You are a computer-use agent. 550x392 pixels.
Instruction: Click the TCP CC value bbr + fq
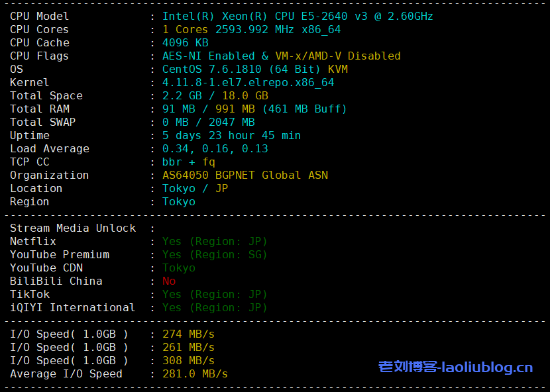click(x=188, y=162)
